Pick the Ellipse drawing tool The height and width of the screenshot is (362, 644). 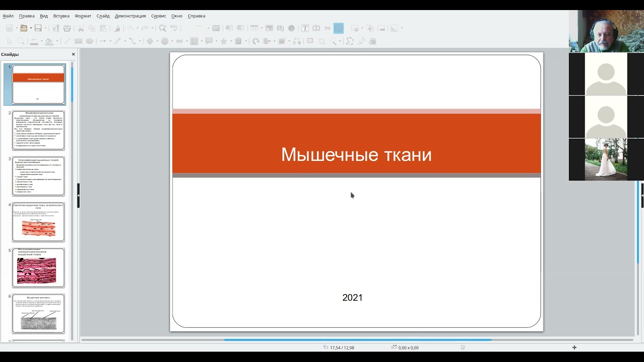pos(90,41)
